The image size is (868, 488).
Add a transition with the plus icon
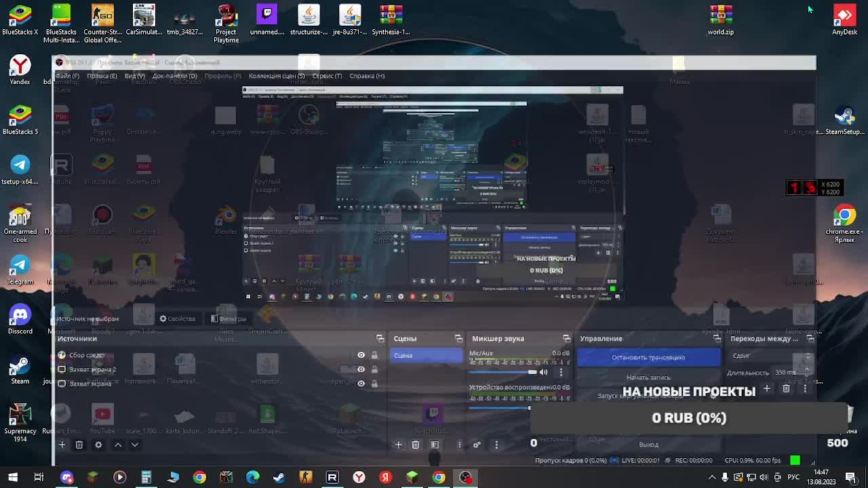(x=767, y=389)
